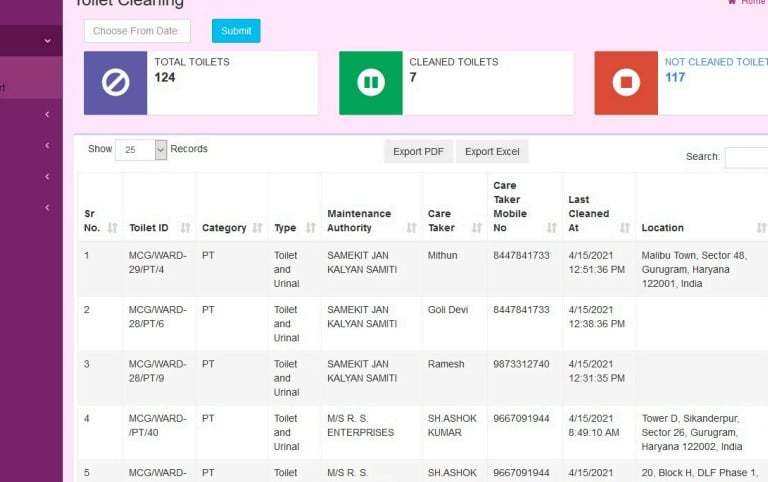Image resolution: width=768 pixels, height=482 pixels.
Task: Select toilet ID MCG/WARD-28/PT/9
Action: click(x=158, y=371)
